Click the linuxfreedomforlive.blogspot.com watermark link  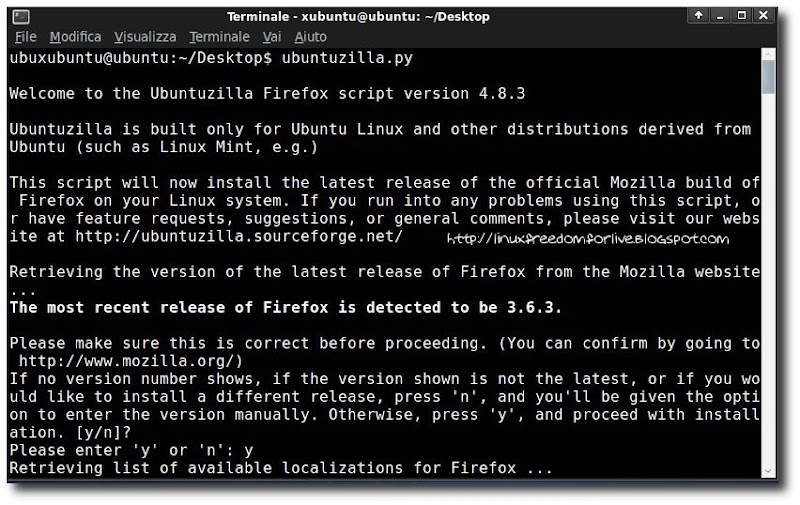point(588,239)
